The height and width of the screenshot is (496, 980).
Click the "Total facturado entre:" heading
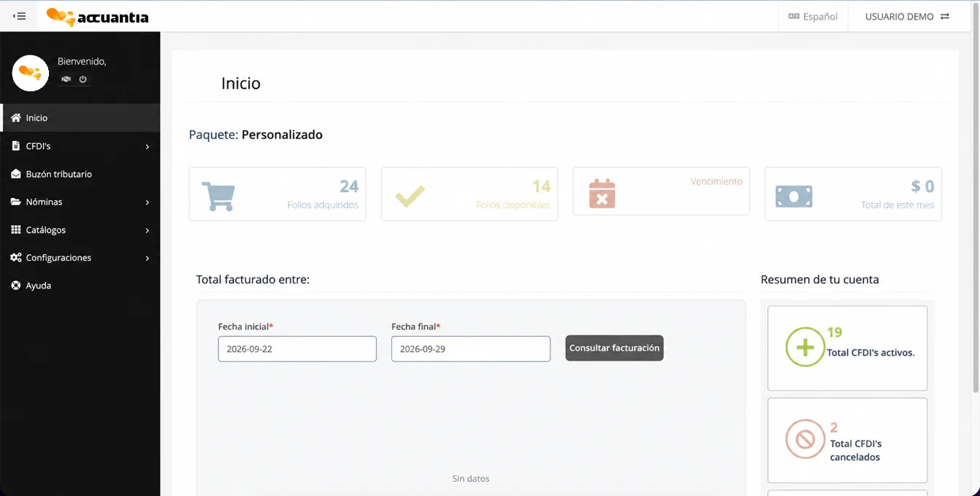253,279
